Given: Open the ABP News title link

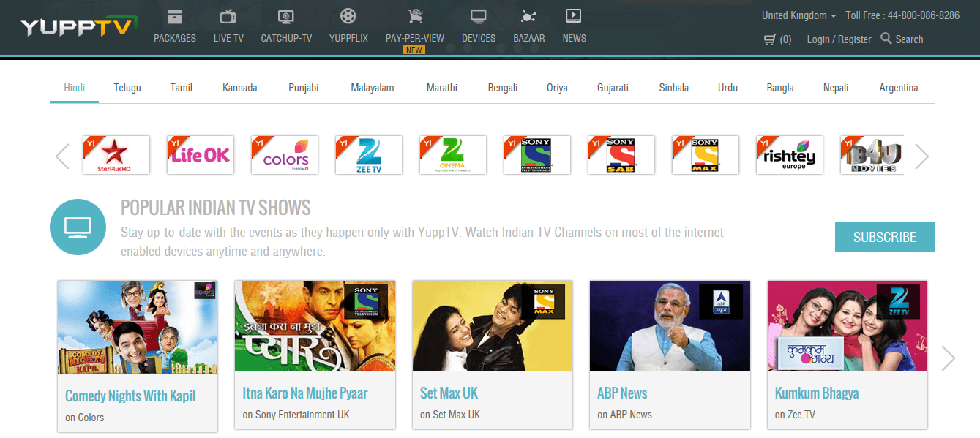Looking at the screenshot, I should [x=622, y=393].
